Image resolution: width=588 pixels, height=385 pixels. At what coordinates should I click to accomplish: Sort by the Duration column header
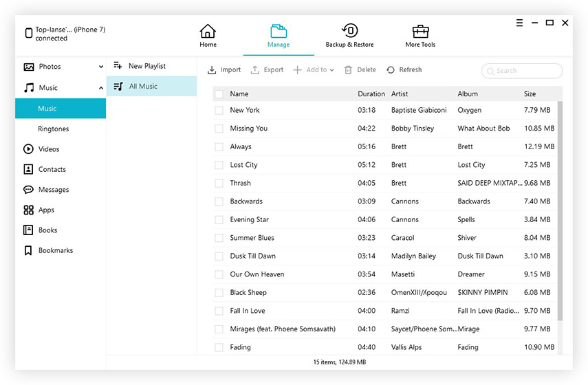(371, 93)
